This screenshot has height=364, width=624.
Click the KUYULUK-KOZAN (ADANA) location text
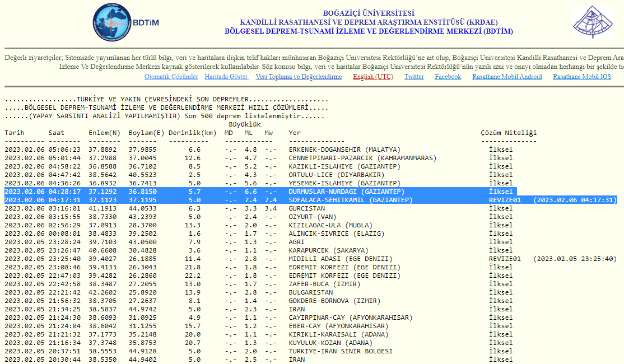[330, 343]
